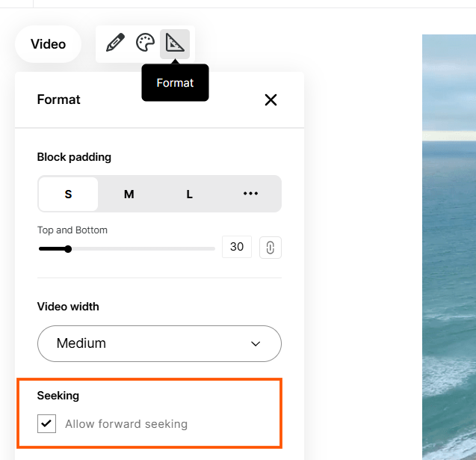Click the ocean video preview
This screenshot has height=460, width=476.
(448, 247)
